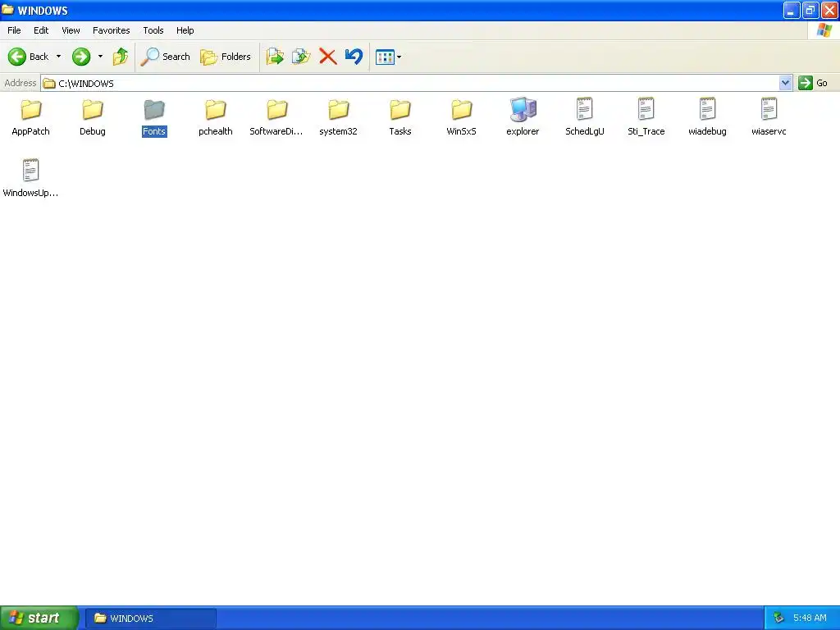Select the Debug folder icon
This screenshot has height=630, width=840.
(x=93, y=110)
